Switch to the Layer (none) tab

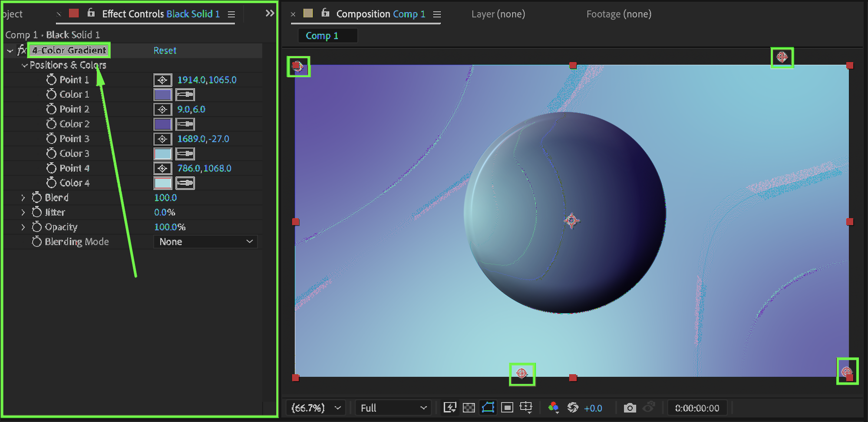(x=498, y=14)
